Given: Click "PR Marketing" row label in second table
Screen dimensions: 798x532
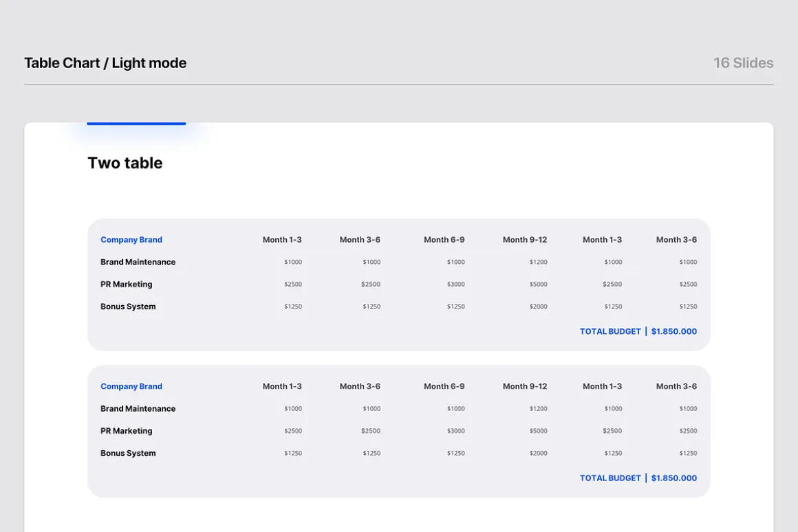Looking at the screenshot, I should click(126, 431).
